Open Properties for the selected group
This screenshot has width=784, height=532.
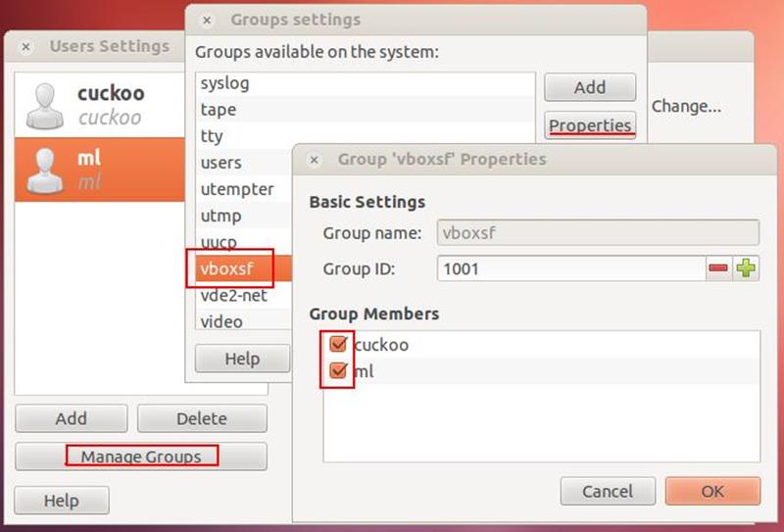coord(590,126)
